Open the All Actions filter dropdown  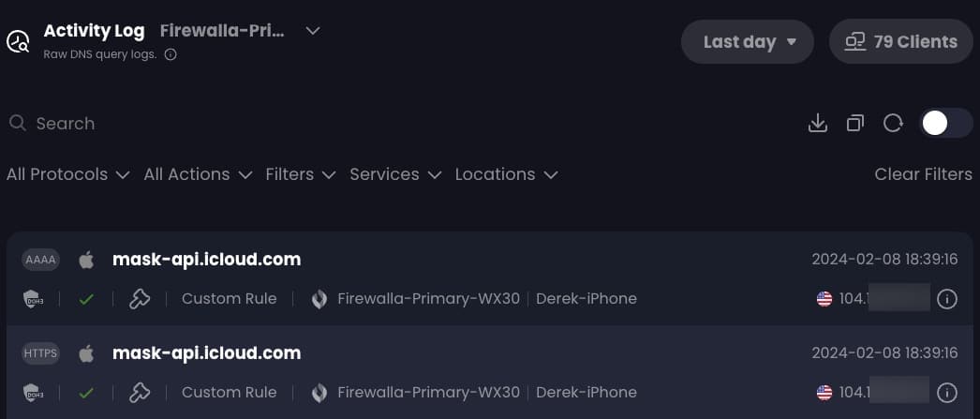198,174
